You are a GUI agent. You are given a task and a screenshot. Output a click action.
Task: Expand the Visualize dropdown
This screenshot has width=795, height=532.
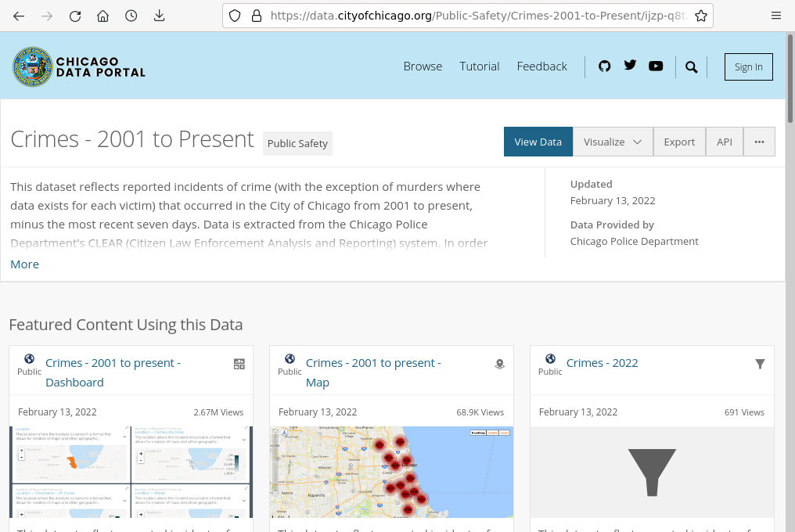[x=613, y=142]
